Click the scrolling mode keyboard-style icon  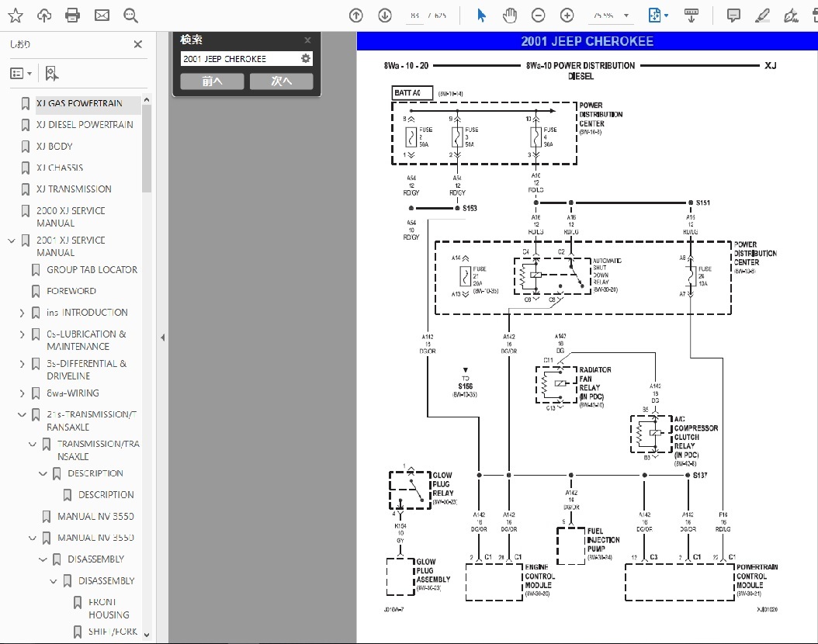point(691,16)
